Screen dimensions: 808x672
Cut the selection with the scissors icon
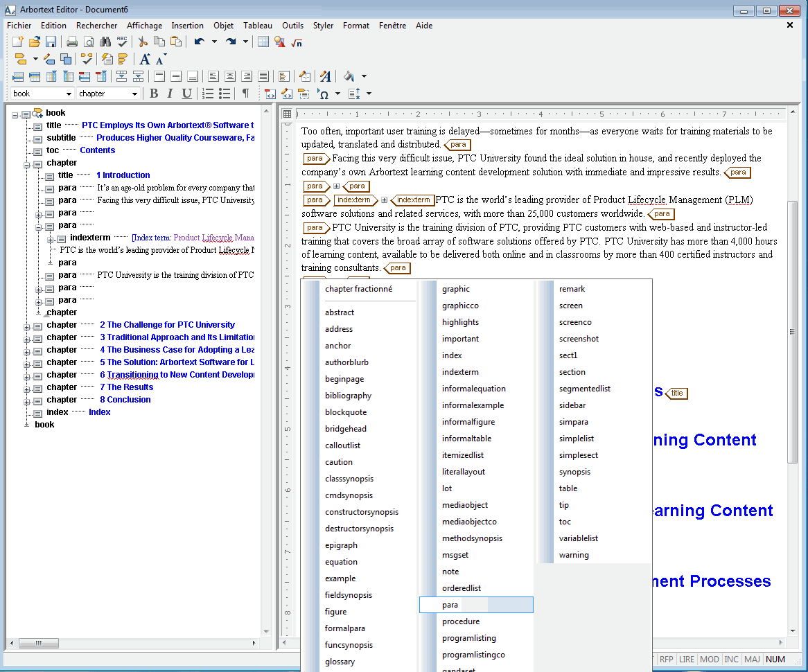coord(143,42)
